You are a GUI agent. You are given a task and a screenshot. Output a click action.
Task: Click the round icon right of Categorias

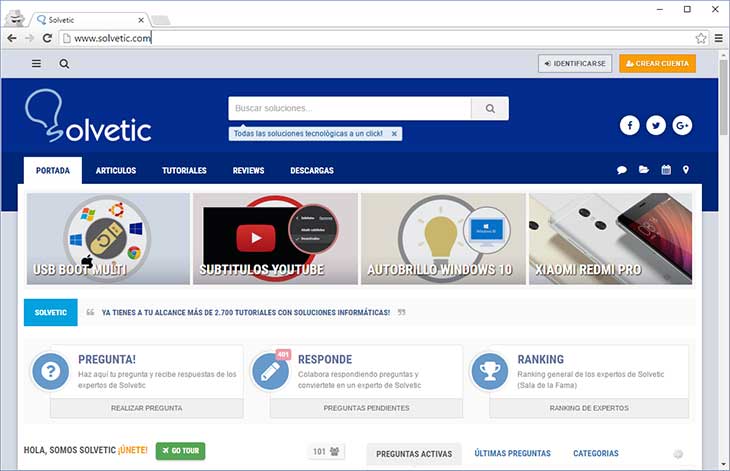point(678,454)
